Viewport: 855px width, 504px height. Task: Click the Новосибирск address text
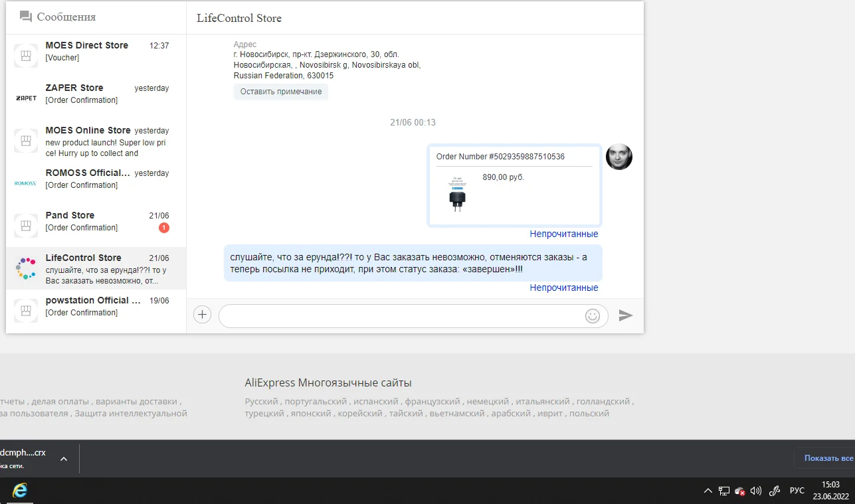(x=328, y=65)
